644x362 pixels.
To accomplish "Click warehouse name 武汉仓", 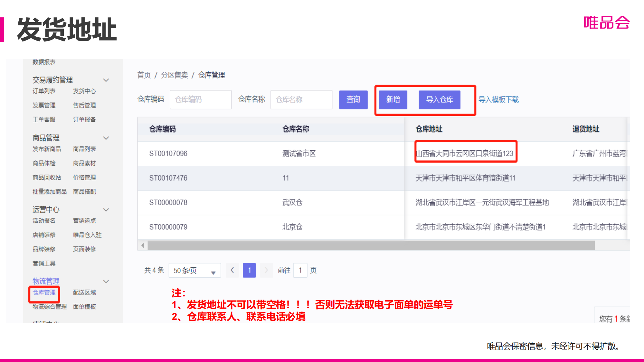I will tap(292, 202).
